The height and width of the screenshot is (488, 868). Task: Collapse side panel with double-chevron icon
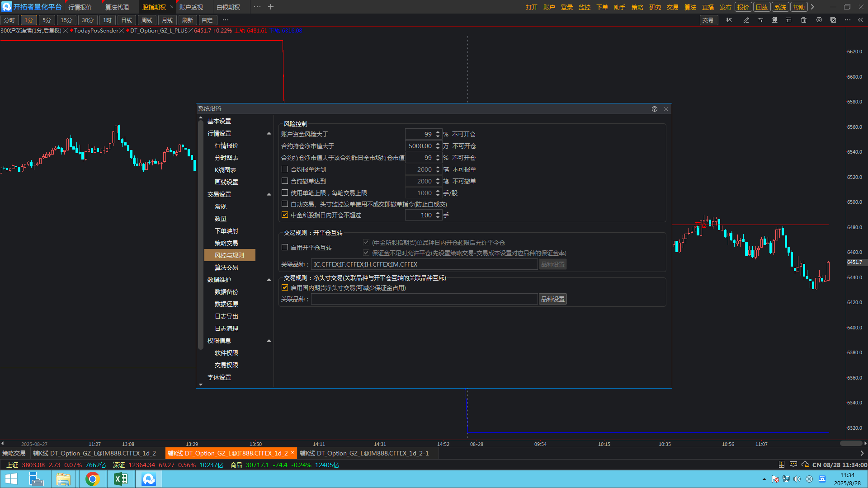(860, 20)
